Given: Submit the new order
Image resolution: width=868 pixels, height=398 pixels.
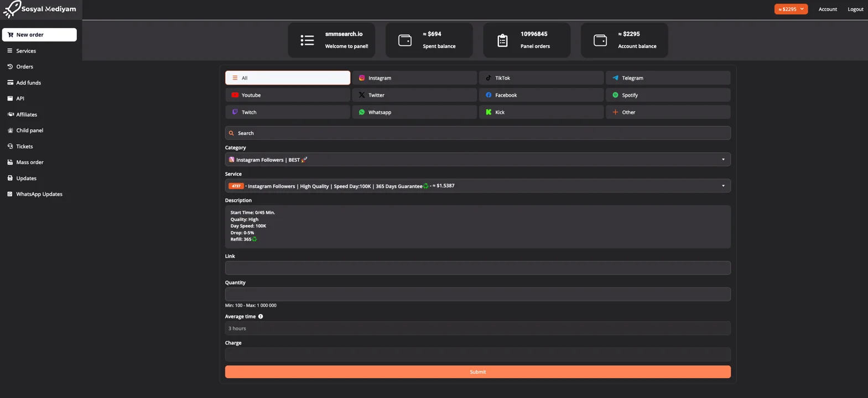Looking at the screenshot, I should click(x=477, y=372).
